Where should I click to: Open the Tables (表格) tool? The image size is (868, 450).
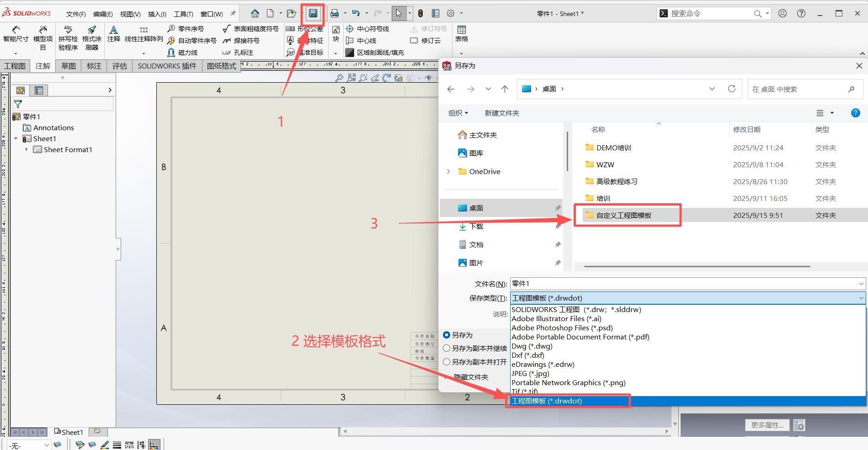(x=462, y=34)
